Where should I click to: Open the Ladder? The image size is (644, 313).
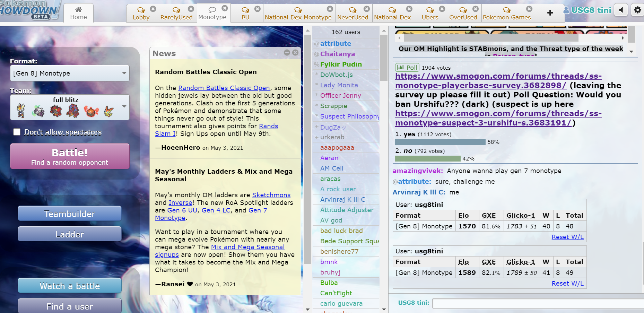point(70,234)
